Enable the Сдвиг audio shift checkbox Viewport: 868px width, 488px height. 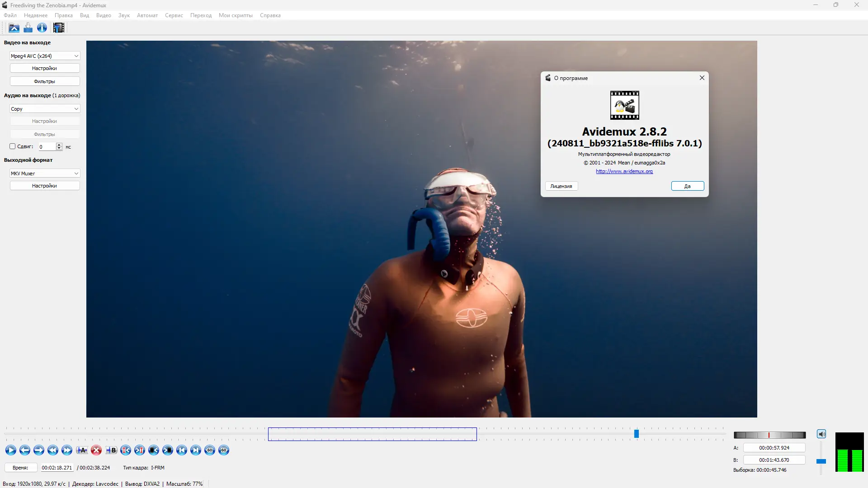(13, 146)
